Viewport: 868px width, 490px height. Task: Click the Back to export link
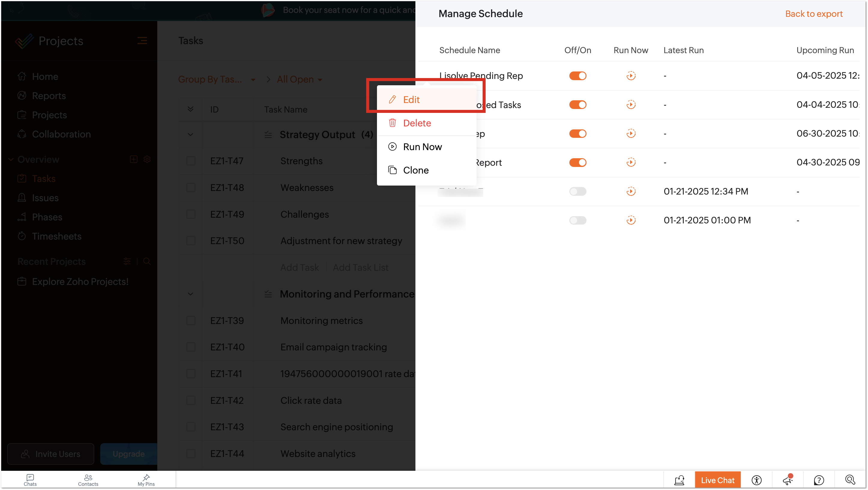pos(813,14)
